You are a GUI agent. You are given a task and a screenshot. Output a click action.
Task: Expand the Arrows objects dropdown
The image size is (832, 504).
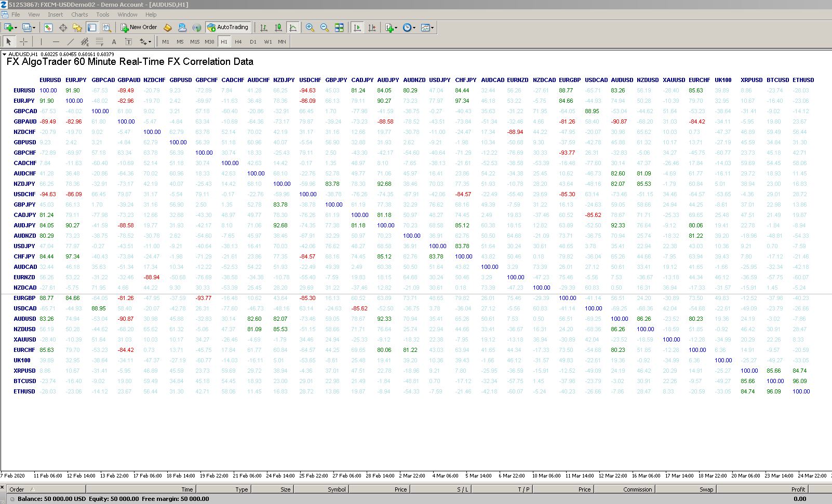(150, 42)
